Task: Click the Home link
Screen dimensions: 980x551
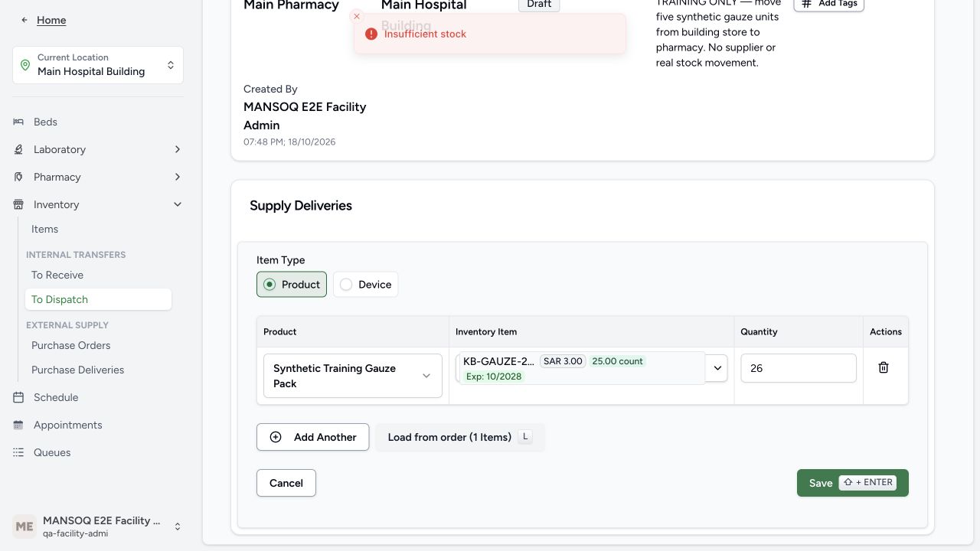Action: pyautogui.click(x=51, y=20)
